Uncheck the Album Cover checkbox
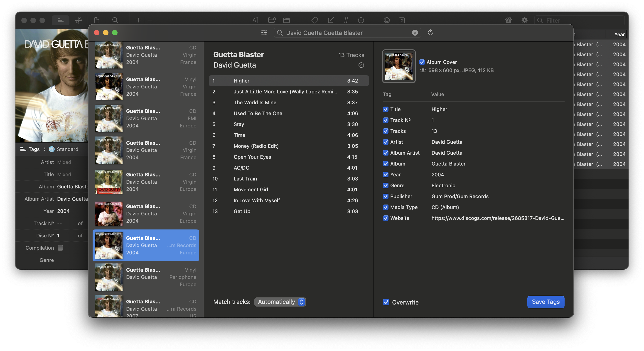644x351 pixels. [x=422, y=62]
